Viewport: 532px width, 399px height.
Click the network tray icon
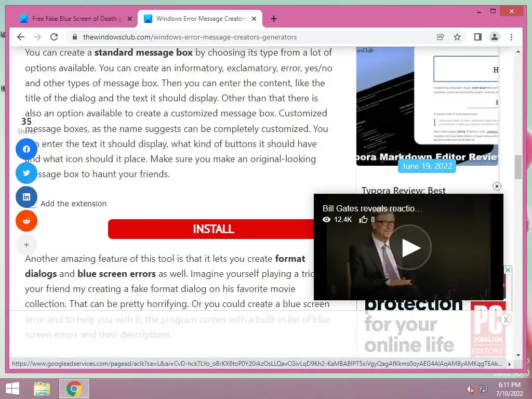click(x=483, y=389)
